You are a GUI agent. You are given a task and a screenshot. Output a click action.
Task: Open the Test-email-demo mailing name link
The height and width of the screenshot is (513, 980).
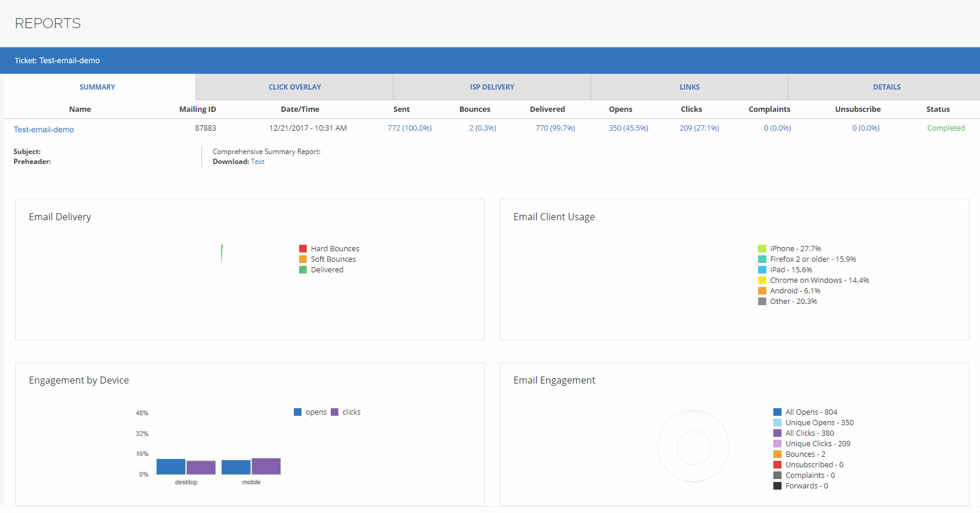(44, 129)
